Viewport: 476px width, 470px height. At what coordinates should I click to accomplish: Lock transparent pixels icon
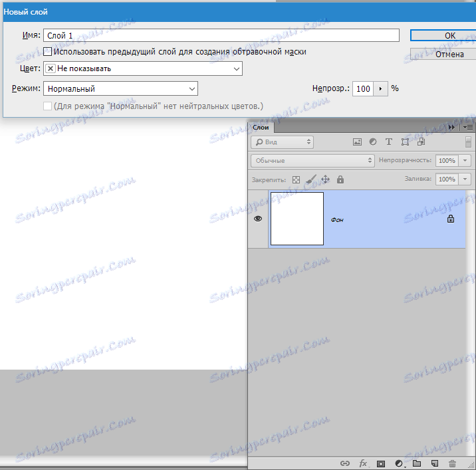click(x=296, y=179)
